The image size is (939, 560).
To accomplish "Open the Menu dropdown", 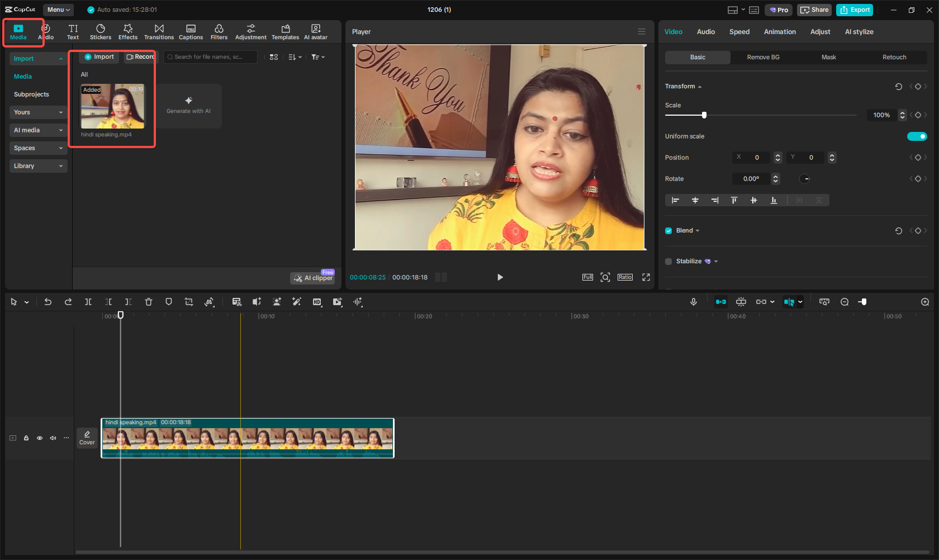I will [x=58, y=10].
